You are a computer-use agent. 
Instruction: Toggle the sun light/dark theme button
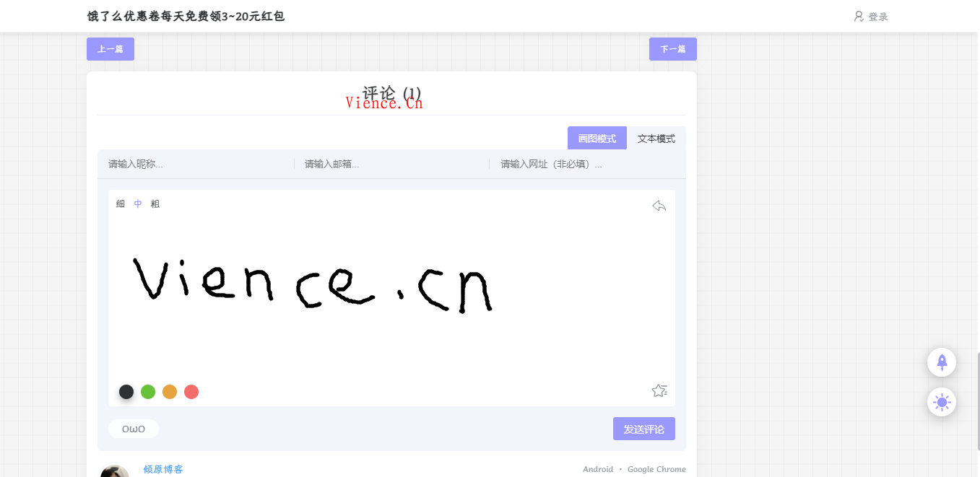pyautogui.click(x=941, y=402)
